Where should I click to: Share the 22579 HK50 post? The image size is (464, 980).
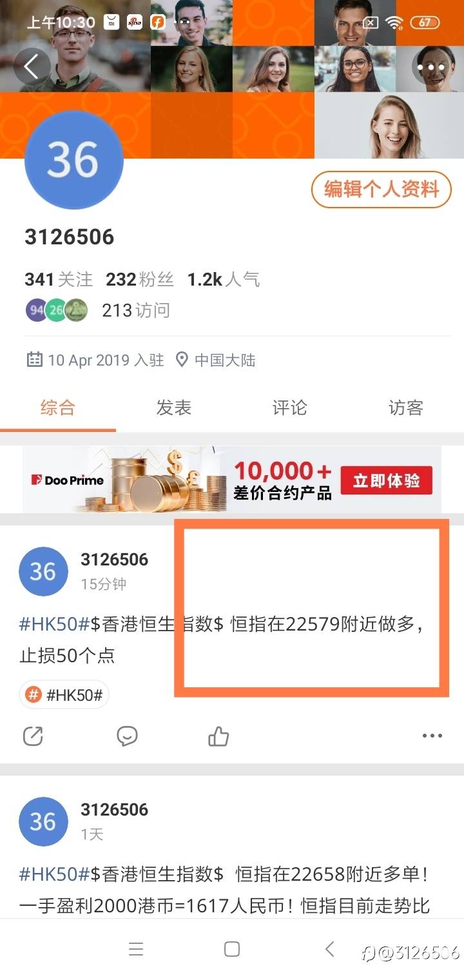[x=33, y=736]
